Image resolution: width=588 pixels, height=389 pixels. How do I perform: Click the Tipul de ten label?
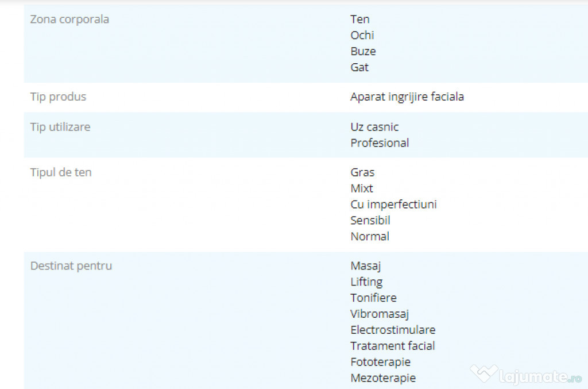(x=61, y=172)
